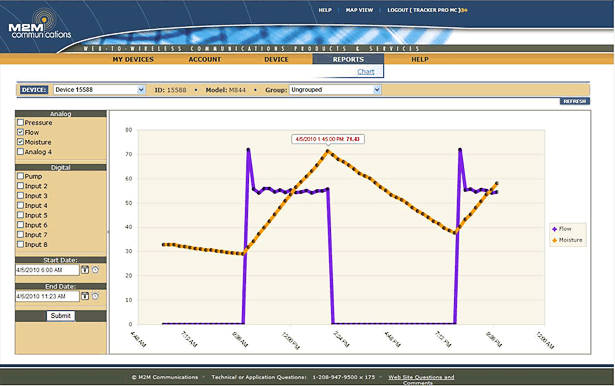The image size is (615, 386).
Task: Tick the Input 2 checkbox
Action: click(x=20, y=186)
